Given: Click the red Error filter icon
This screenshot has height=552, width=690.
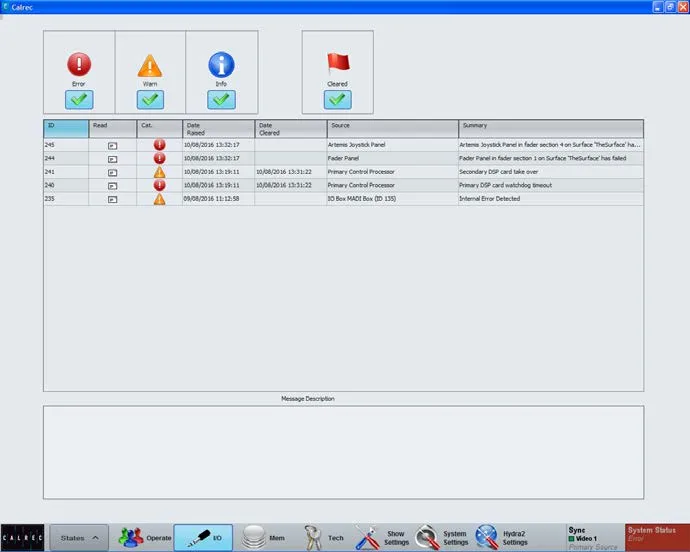Looking at the screenshot, I should point(79,64).
